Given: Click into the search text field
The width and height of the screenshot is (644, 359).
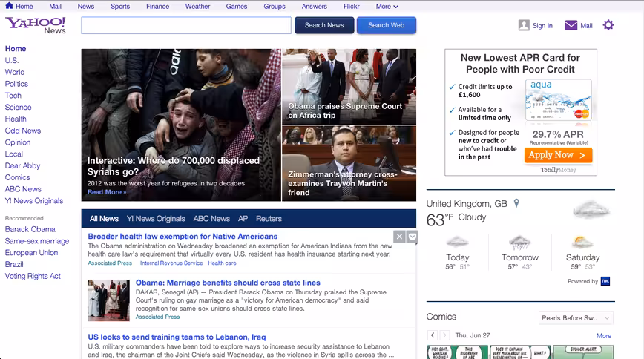Looking at the screenshot, I should point(186,25).
